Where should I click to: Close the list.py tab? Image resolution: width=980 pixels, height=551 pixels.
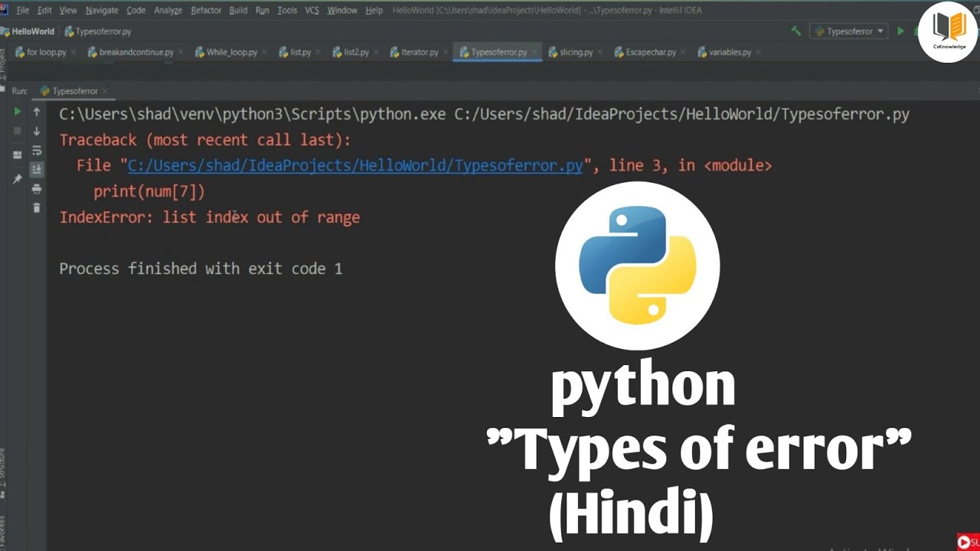[318, 52]
